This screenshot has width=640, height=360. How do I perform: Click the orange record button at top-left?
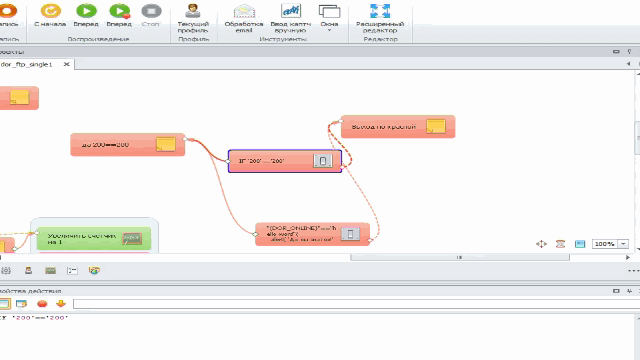coord(7,11)
